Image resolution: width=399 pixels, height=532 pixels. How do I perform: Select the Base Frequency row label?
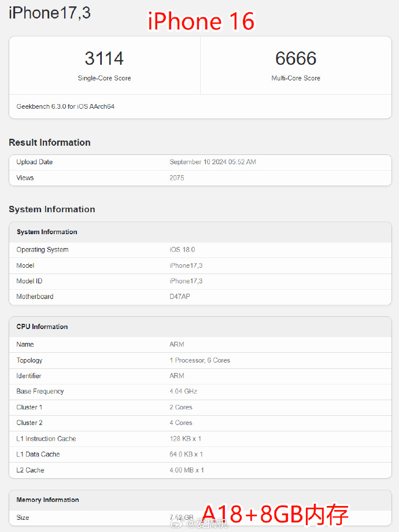[x=40, y=391]
